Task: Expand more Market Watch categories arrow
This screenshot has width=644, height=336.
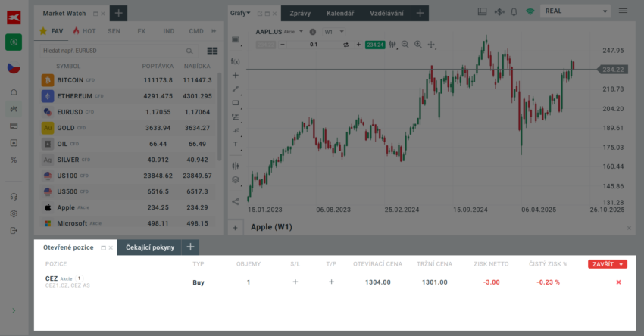Action: pyautogui.click(x=214, y=31)
